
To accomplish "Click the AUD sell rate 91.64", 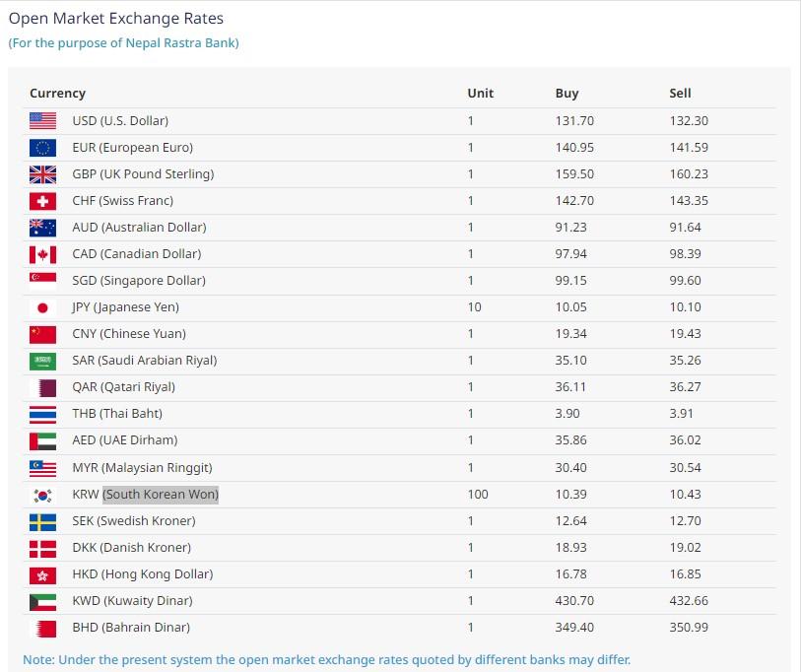I will (685, 228).
